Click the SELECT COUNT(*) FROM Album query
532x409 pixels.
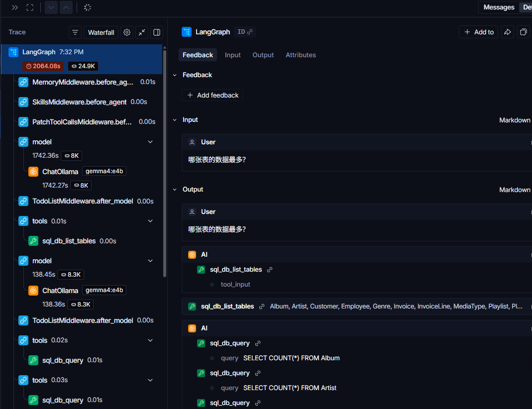(292, 358)
